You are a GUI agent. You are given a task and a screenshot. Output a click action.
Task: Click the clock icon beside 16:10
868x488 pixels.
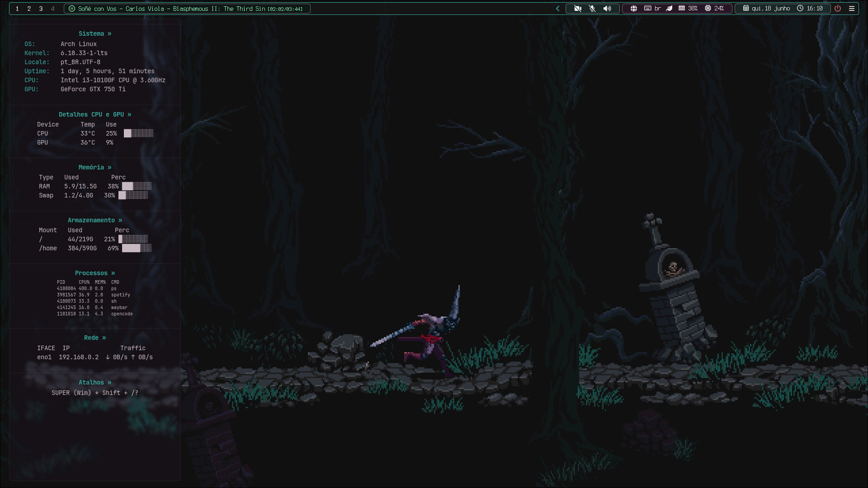800,9
